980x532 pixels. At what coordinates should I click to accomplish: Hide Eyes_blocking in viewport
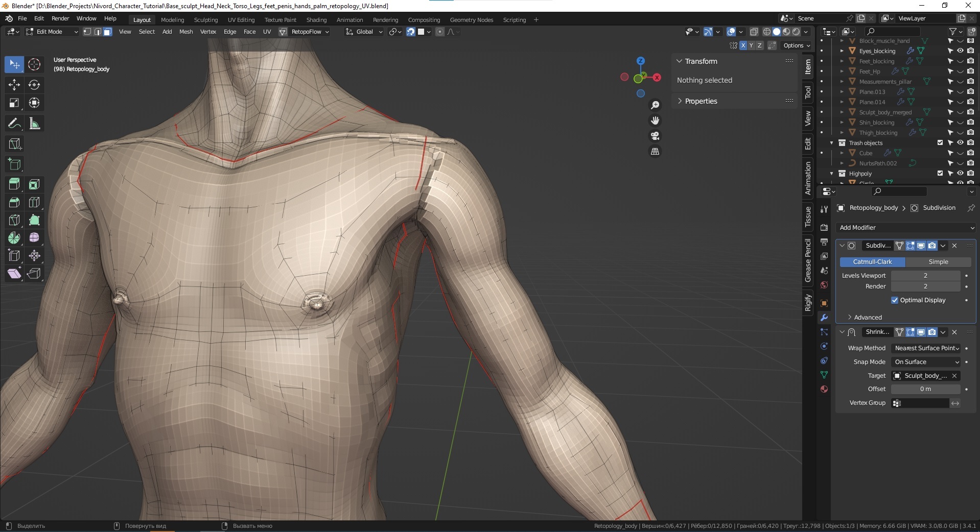[x=960, y=51]
